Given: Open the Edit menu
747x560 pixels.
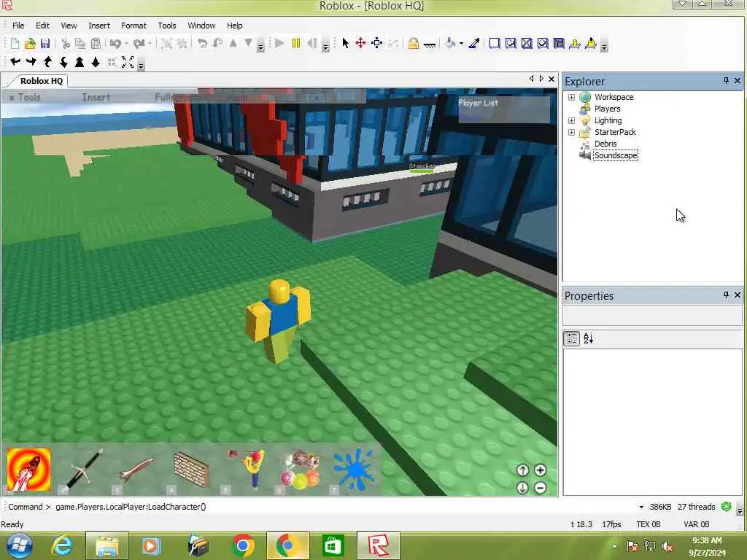Looking at the screenshot, I should [42, 26].
